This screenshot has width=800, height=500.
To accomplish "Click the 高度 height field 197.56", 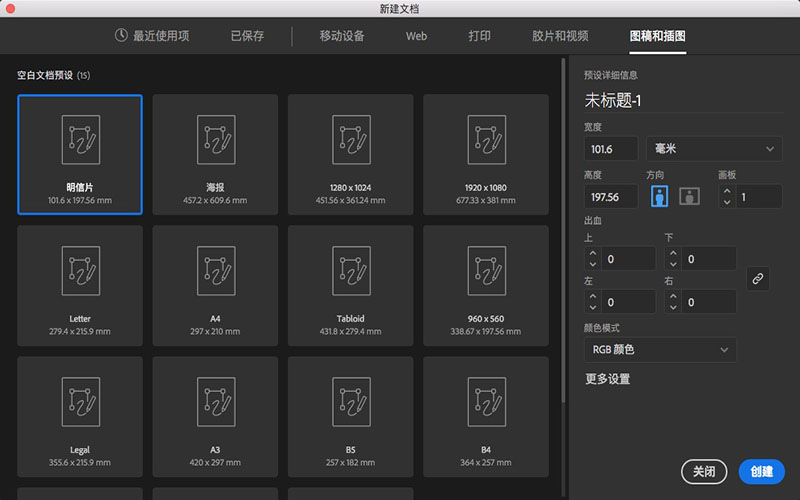I will (x=611, y=197).
